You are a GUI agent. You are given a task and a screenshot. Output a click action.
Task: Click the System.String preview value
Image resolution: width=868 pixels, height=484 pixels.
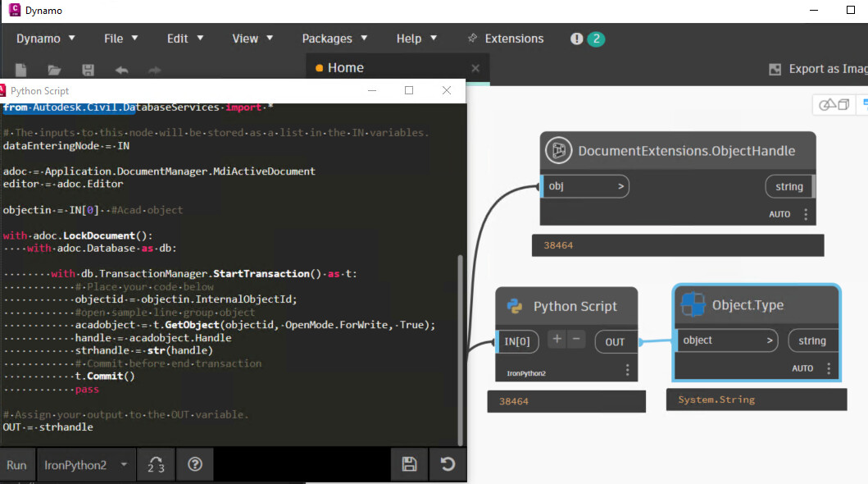coord(716,400)
